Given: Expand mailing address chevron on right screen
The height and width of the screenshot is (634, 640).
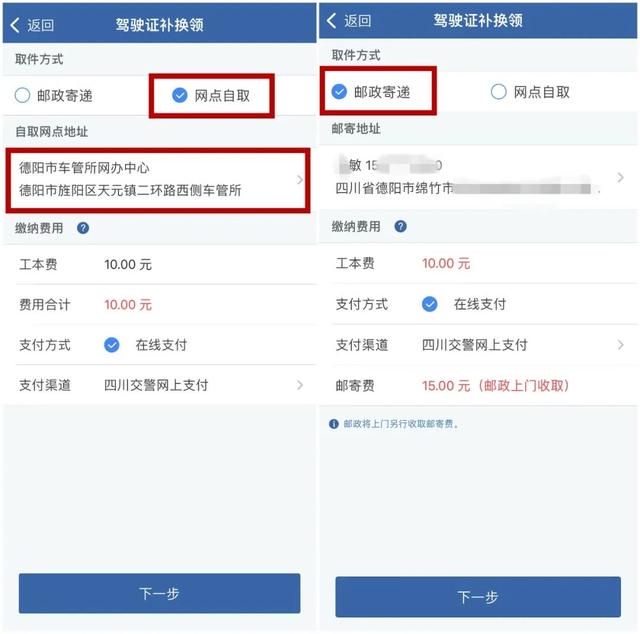Looking at the screenshot, I should pos(620,177).
